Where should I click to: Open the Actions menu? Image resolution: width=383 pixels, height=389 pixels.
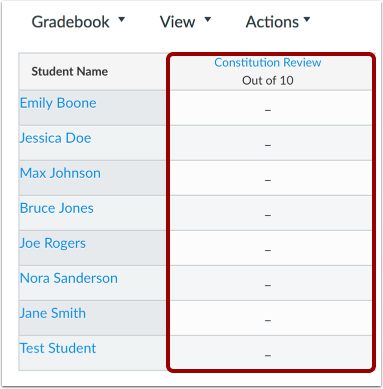[x=278, y=22]
